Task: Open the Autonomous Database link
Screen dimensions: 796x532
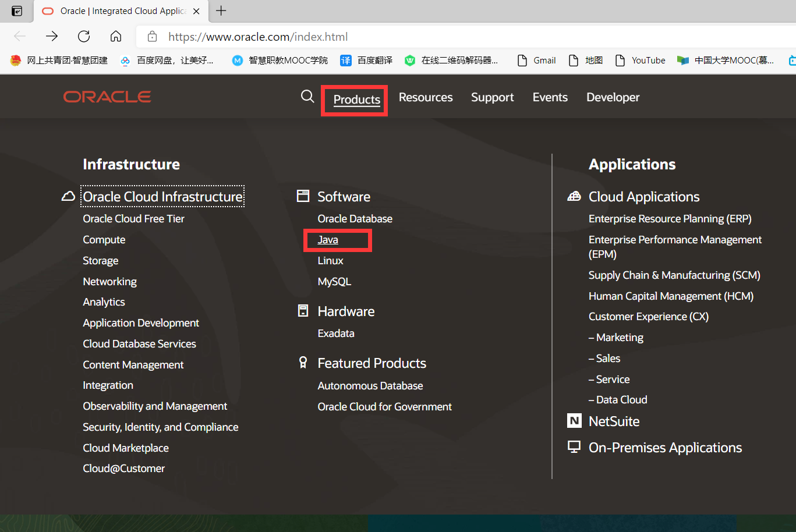Action: (x=370, y=386)
